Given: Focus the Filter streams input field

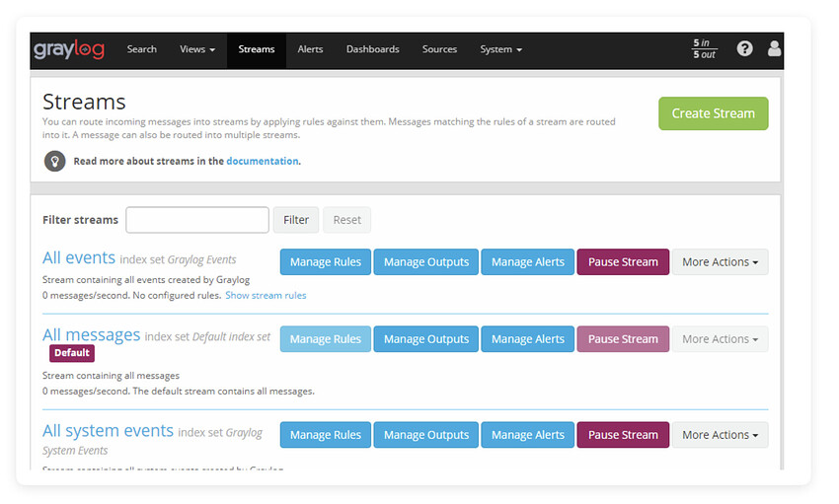Looking at the screenshot, I should pos(197,220).
